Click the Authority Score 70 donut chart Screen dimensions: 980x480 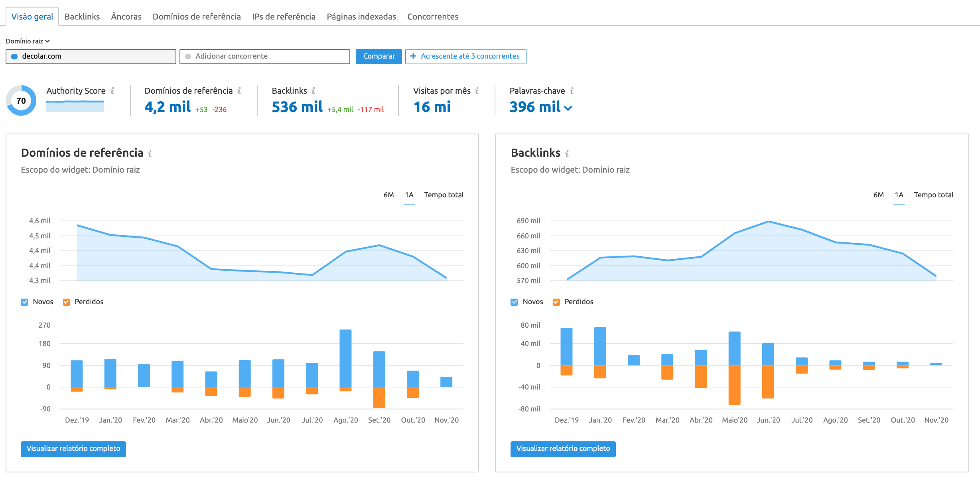point(21,100)
